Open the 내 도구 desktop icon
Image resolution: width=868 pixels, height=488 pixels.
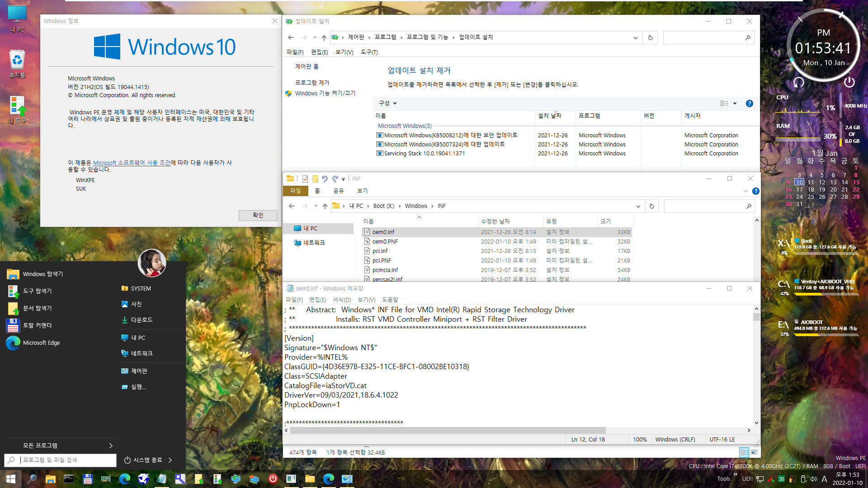(17, 110)
